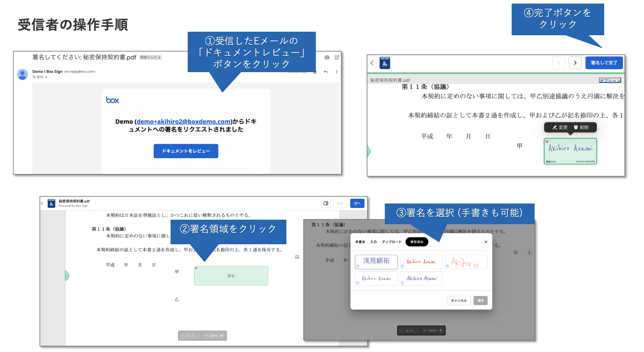The height and width of the screenshot is (352, 644).
Task: Switch to the 手書き tab
Action: (x=360, y=242)
